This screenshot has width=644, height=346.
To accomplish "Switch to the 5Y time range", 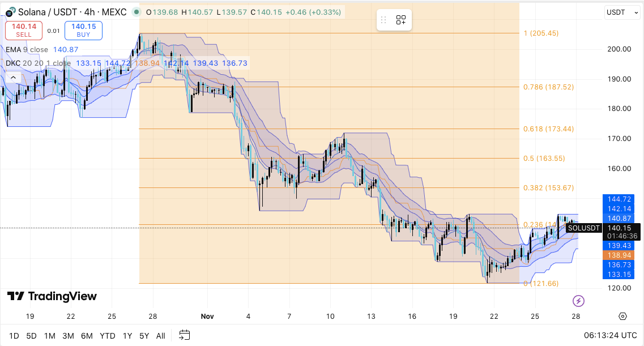I will pos(144,336).
